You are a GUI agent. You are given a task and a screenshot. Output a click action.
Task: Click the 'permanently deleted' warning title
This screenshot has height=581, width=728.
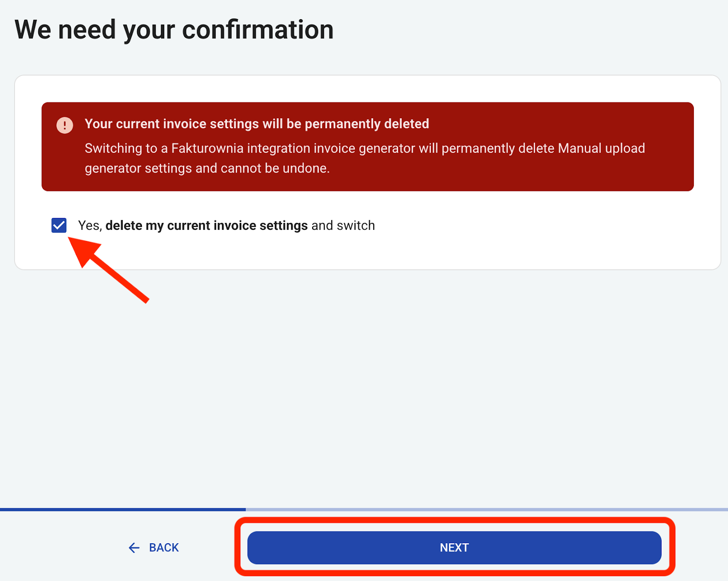coord(367,124)
